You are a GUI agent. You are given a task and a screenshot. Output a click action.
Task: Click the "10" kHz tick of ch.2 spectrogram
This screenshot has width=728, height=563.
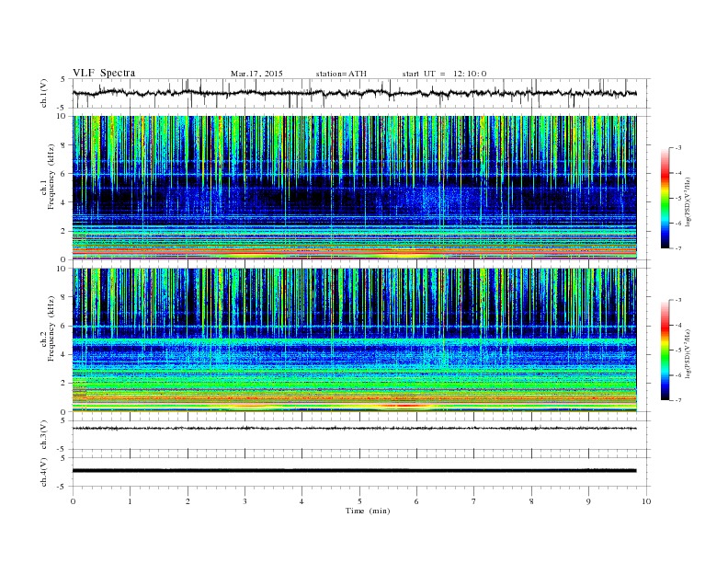[62, 269]
